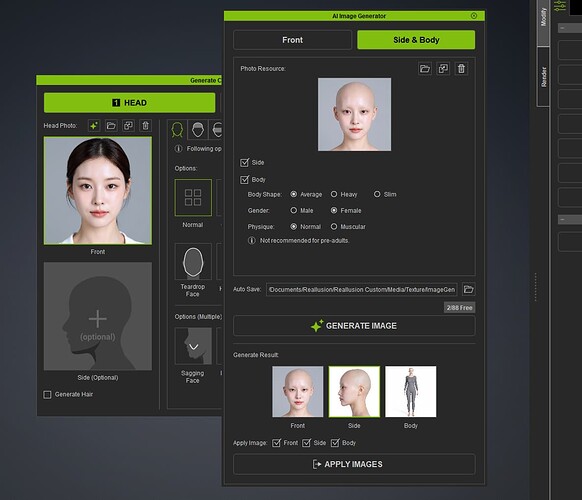Click the Auto Save path field
The height and width of the screenshot is (500, 582).
(362, 290)
